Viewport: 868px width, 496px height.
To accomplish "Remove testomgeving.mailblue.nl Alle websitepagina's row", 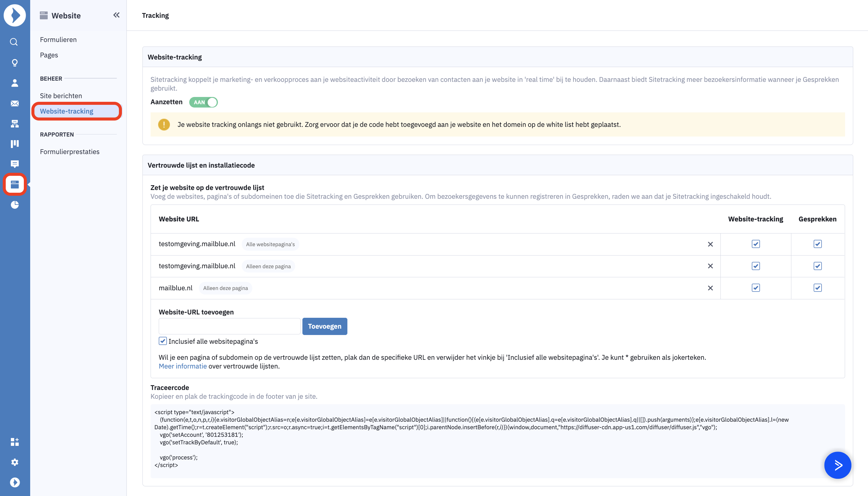I will point(710,244).
